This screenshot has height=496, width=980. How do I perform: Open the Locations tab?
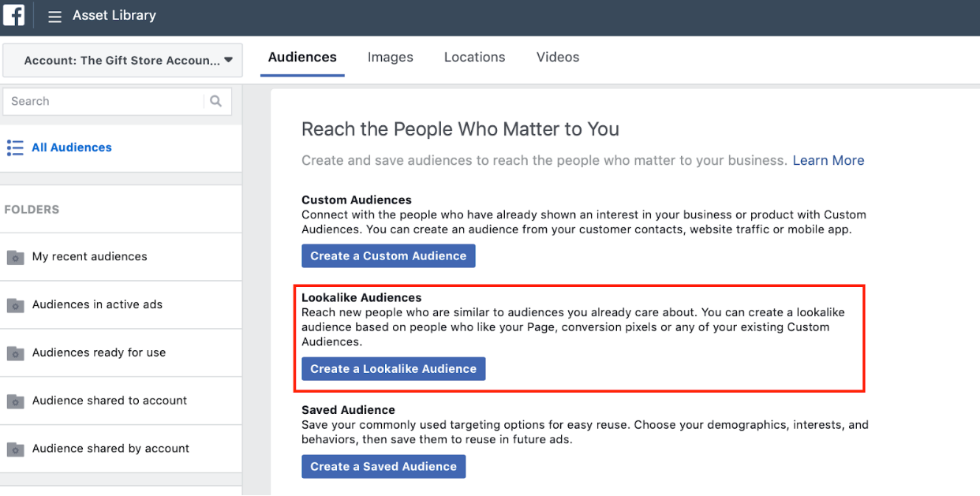(x=474, y=58)
